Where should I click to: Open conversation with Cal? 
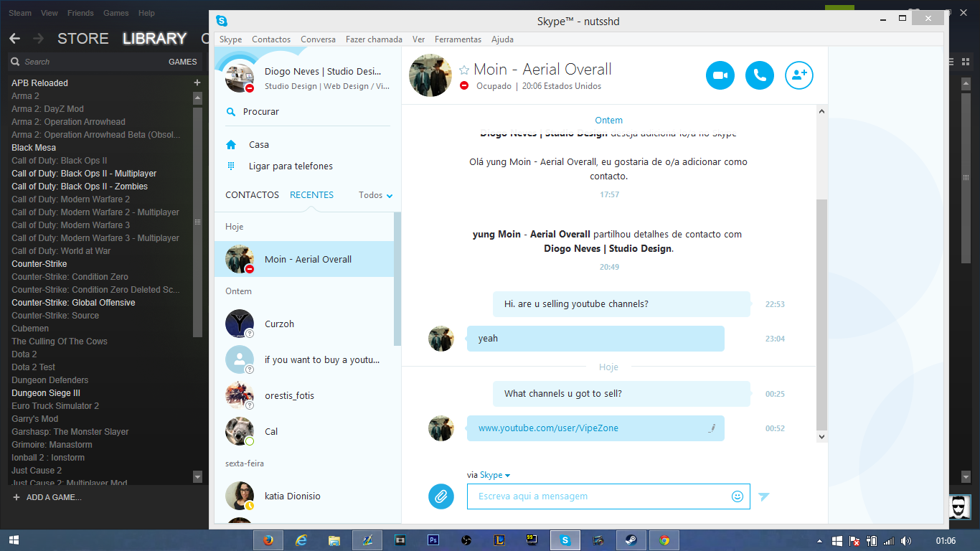304,431
